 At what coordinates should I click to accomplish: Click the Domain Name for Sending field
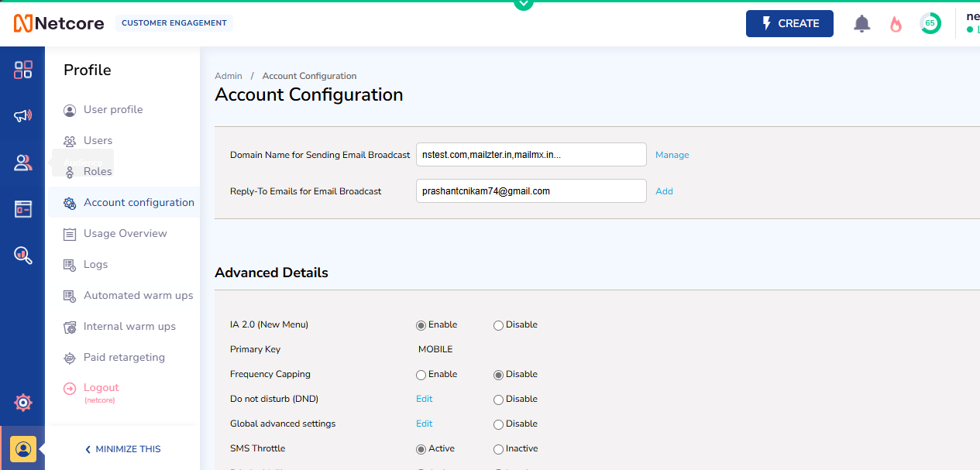coord(531,154)
